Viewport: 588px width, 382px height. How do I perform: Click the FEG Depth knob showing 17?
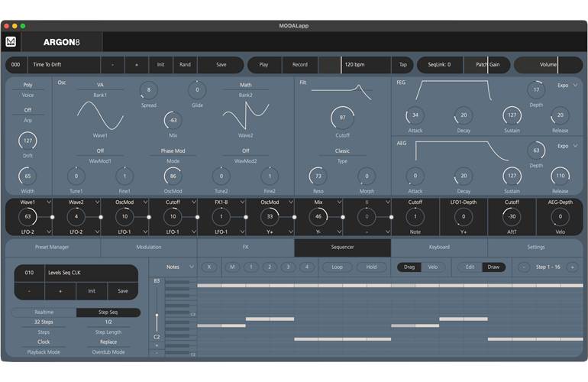point(536,89)
